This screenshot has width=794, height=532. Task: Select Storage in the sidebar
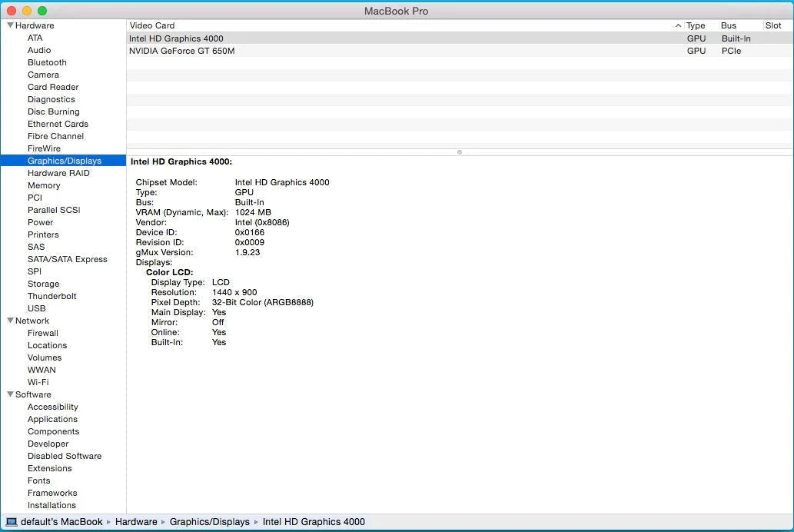(x=43, y=284)
